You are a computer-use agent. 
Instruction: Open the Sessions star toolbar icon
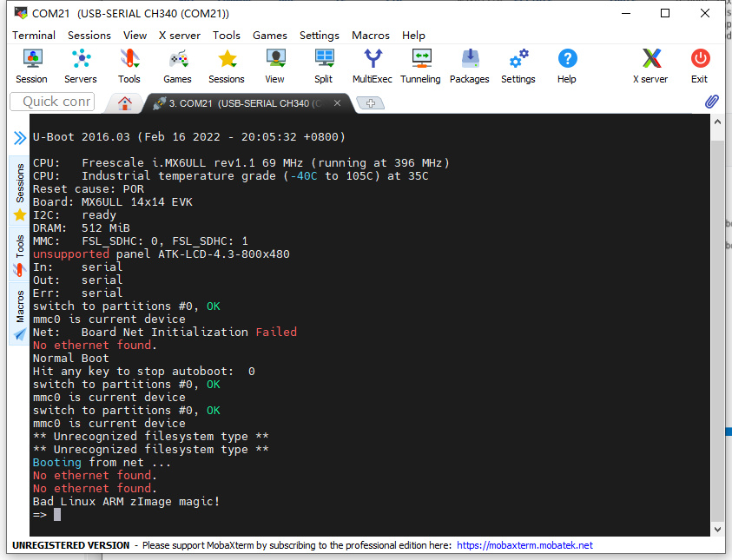click(x=227, y=66)
